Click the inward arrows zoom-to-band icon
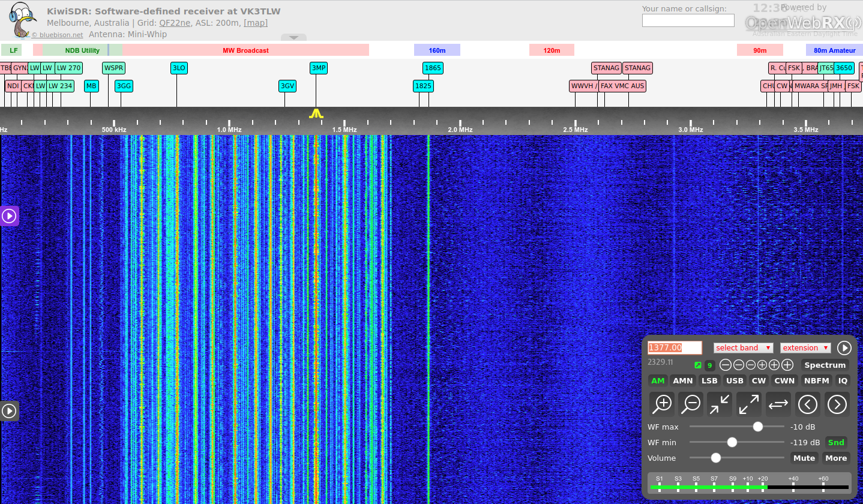The height and width of the screenshot is (504, 863). [719, 404]
